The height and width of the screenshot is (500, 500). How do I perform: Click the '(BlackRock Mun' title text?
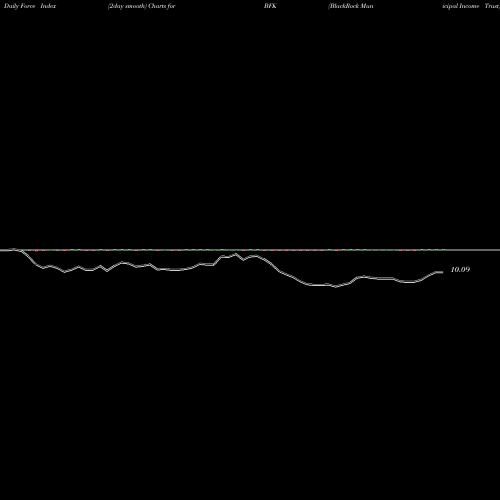click(351, 6)
